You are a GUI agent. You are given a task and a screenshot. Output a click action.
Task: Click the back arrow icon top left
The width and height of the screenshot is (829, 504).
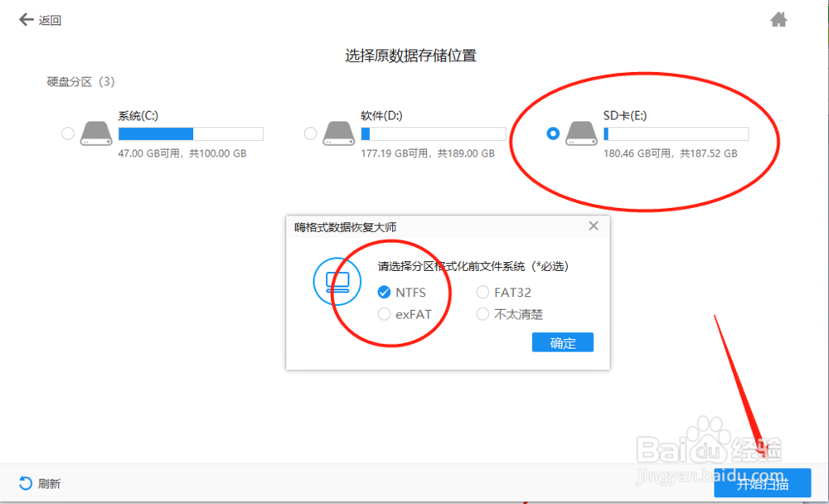[x=26, y=19]
